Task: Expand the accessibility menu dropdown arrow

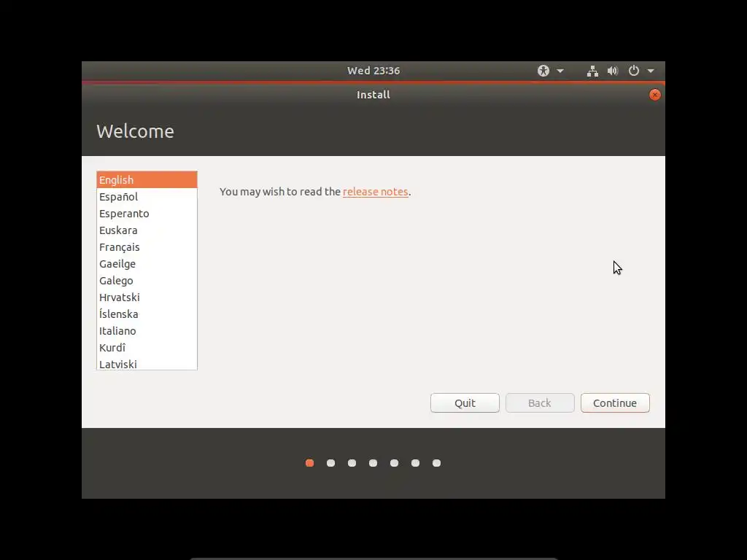Action: [560, 71]
